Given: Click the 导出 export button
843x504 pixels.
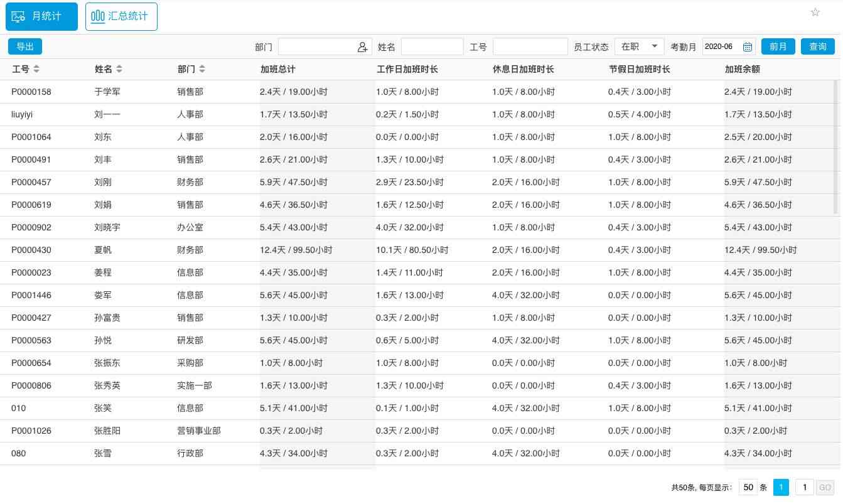Looking at the screenshot, I should click(x=25, y=46).
